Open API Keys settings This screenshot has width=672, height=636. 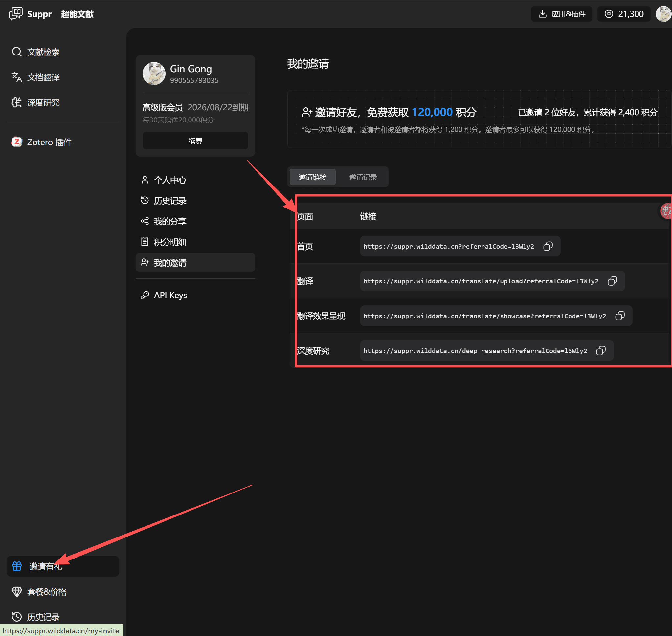click(170, 295)
